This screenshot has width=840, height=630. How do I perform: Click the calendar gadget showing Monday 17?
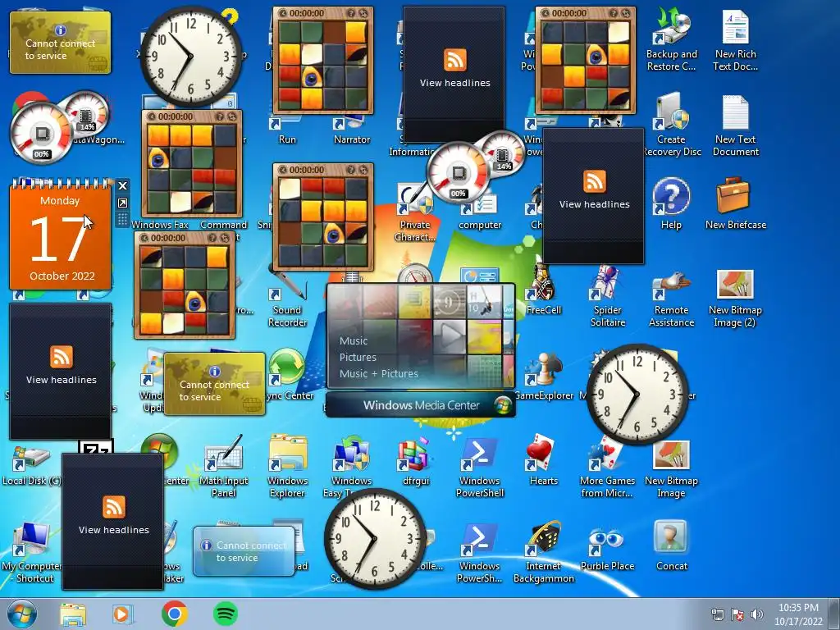(x=60, y=235)
